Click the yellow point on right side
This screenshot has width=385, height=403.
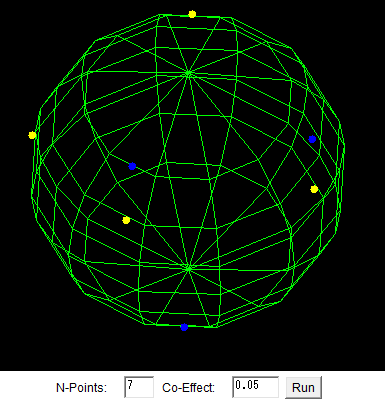click(x=314, y=189)
